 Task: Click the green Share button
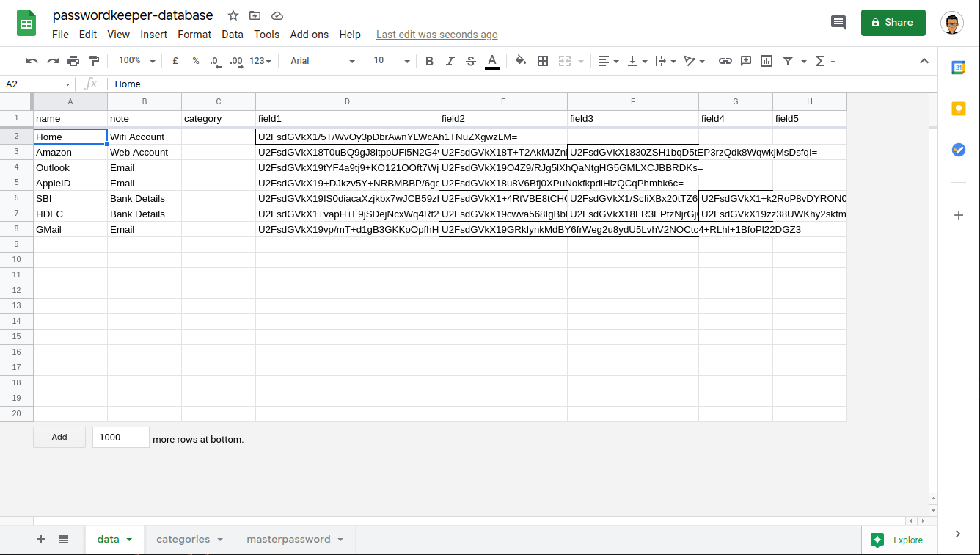(x=893, y=23)
